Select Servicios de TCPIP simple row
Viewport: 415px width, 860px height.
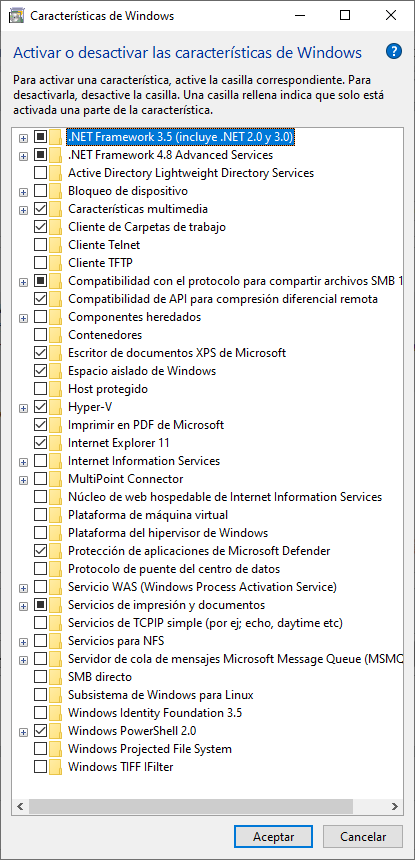click(x=206, y=623)
